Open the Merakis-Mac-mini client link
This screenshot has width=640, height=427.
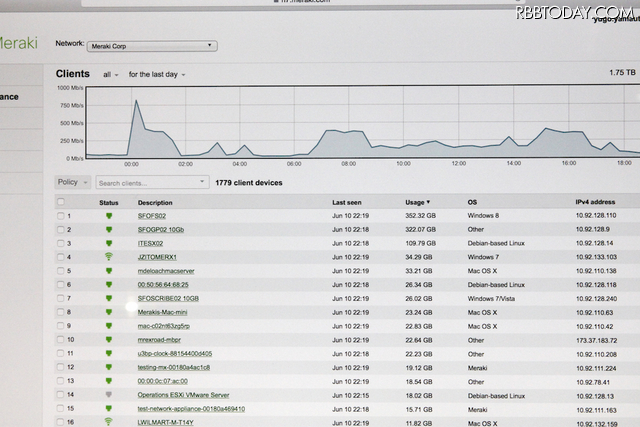pos(162,312)
